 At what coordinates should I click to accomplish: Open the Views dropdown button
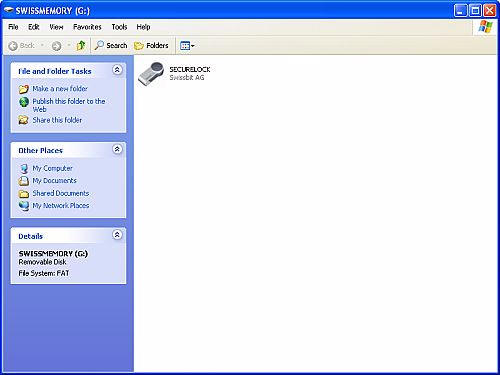(187, 46)
